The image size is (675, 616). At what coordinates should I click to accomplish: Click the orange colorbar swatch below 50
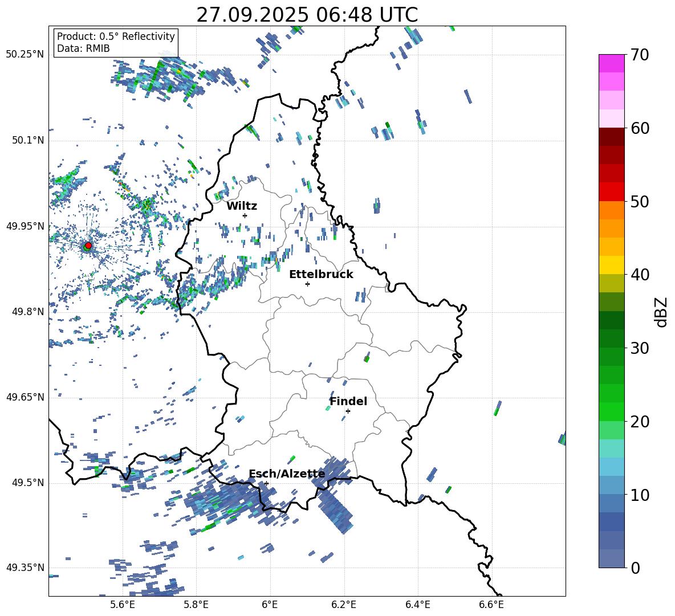(611, 210)
